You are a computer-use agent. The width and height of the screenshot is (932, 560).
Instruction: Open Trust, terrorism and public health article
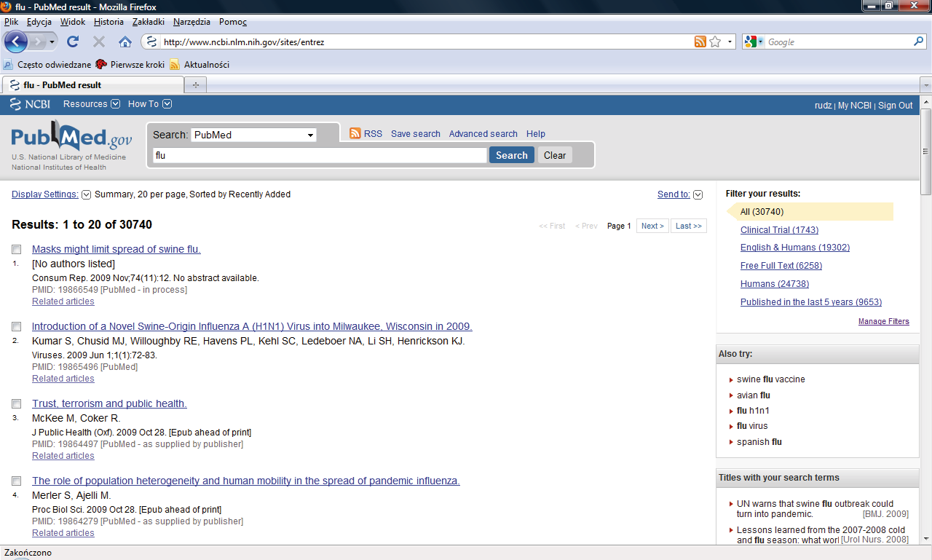(x=109, y=403)
